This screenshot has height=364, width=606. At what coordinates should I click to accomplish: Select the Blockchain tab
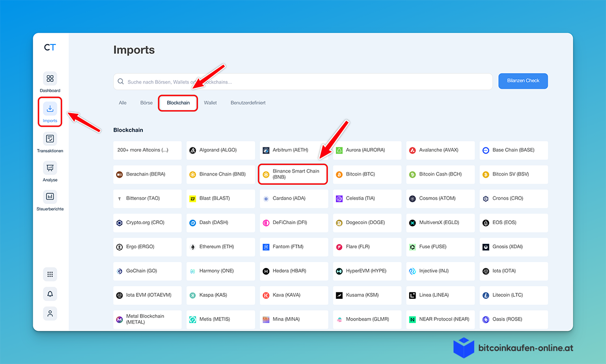point(178,103)
